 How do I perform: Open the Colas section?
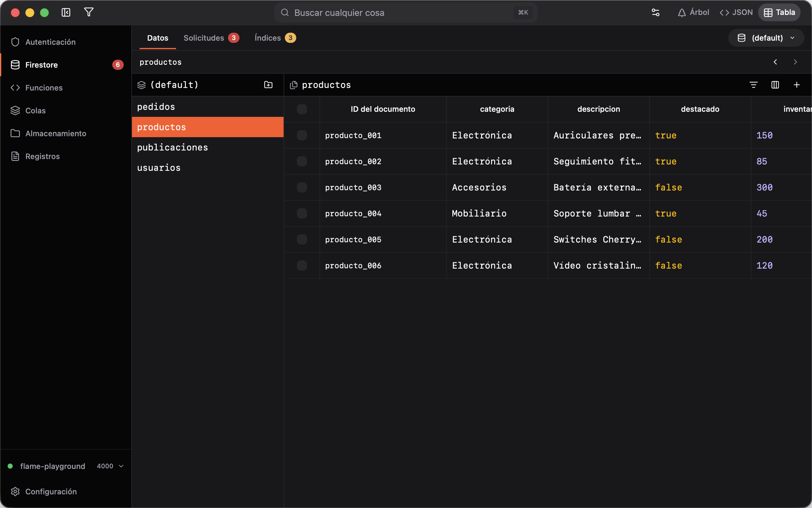click(x=66, y=110)
